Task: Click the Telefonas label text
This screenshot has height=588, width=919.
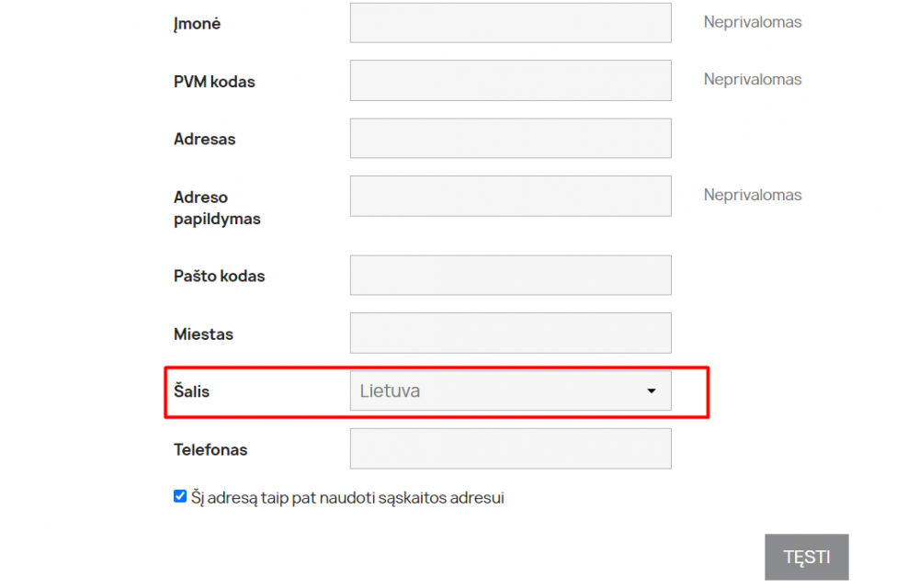Action: (210, 450)
